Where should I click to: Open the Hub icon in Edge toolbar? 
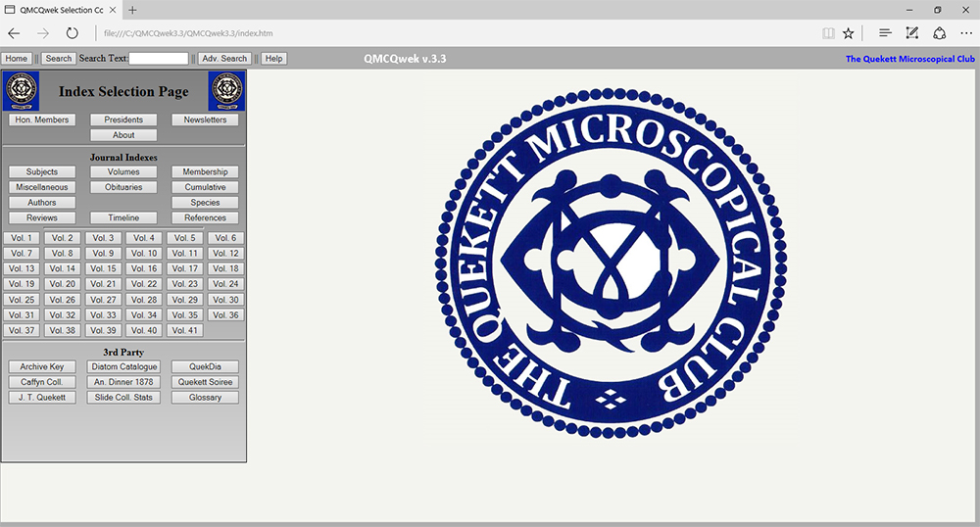pos(885,32)
